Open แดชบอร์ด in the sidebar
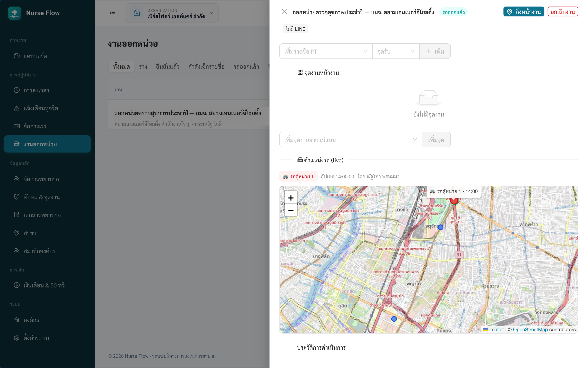588x368 pixels. (x=47, y=56)
